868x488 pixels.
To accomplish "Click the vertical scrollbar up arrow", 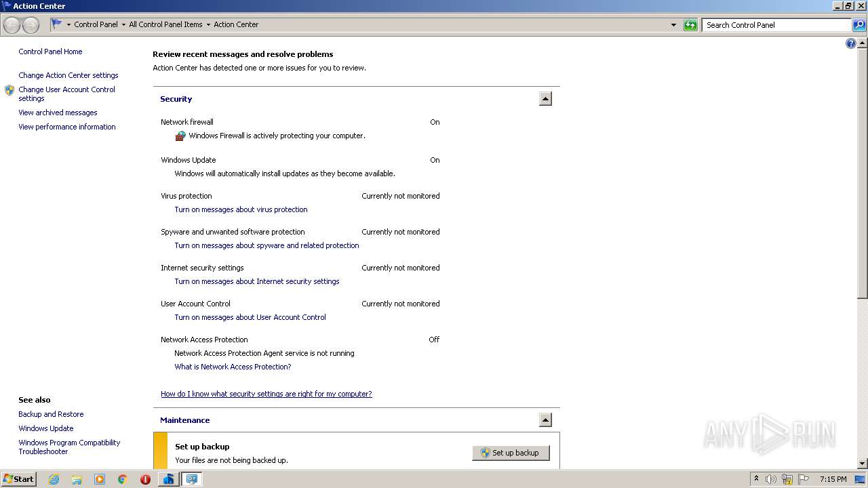I will 863,43.
